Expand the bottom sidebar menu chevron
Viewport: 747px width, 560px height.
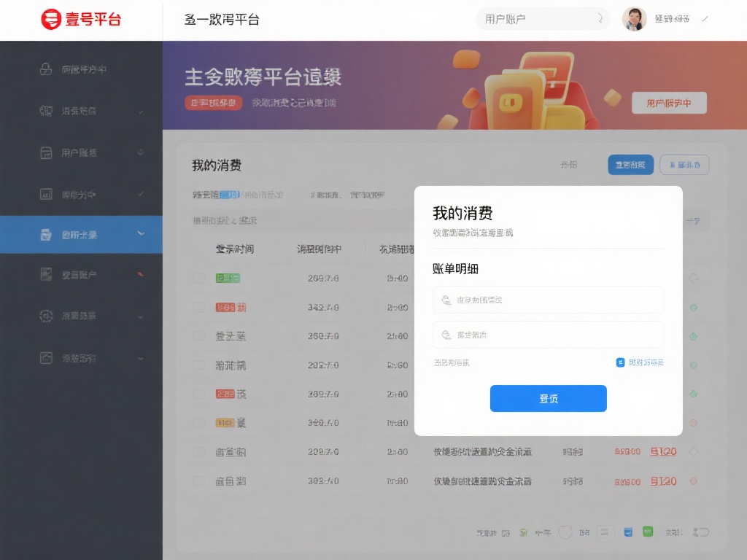tap(141, 358)
